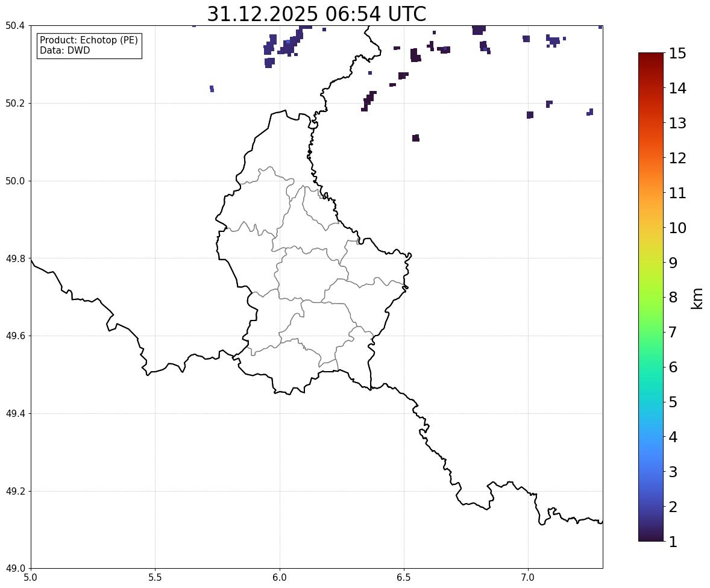Click the latitude axis label 49.0
Image resolution: width=710 pixels, height=588 pixels.
point(15,569)
